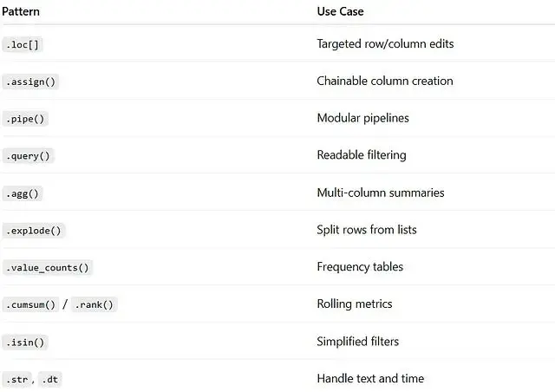This screenshot has width=555, height=392.
Task: Select the .isin() pattern cell
Action: pos(25,342)
